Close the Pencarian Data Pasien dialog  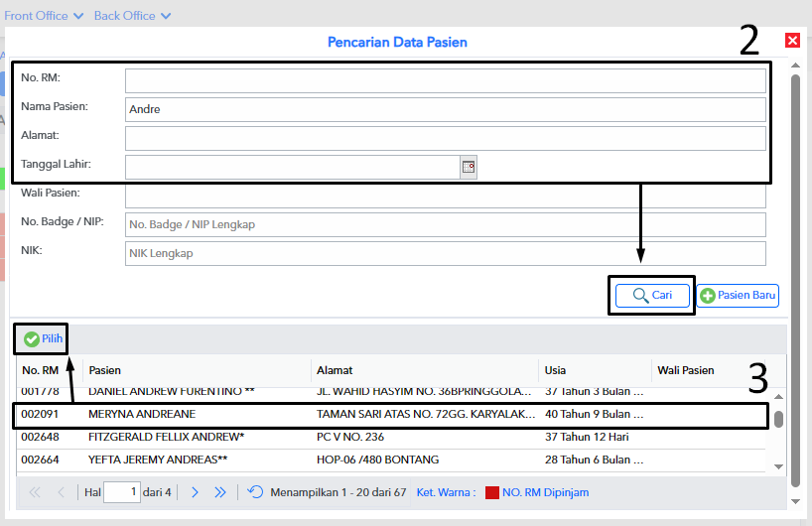(792, 41)
